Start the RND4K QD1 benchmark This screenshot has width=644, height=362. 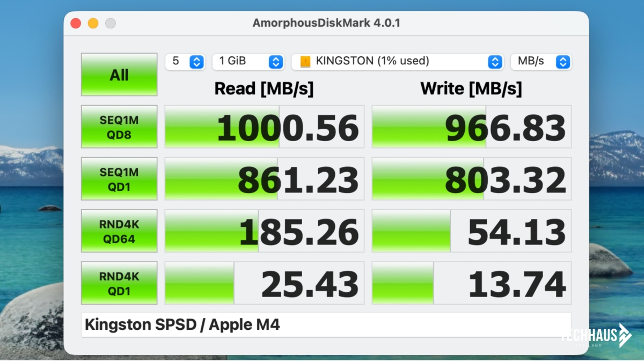pos(119,283)
